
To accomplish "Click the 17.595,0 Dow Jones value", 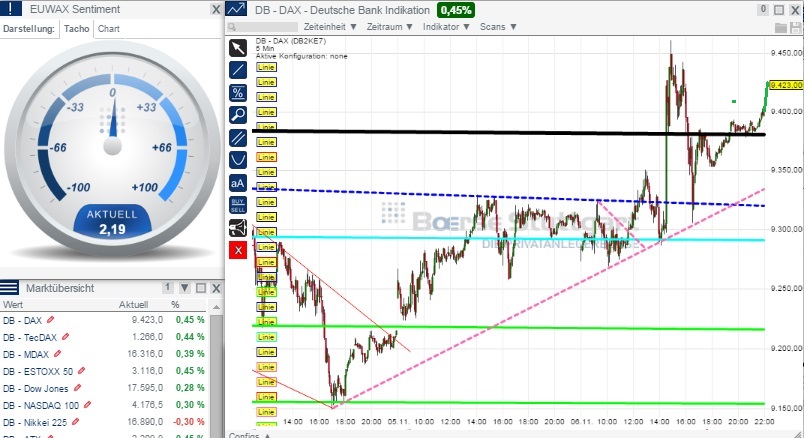I will (145, 388).
